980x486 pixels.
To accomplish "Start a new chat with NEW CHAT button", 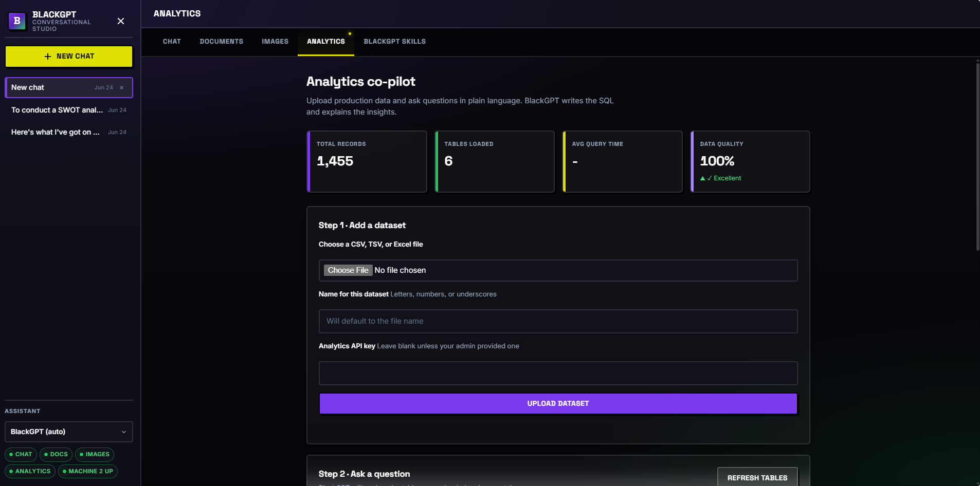I will [x=69, y=57].
